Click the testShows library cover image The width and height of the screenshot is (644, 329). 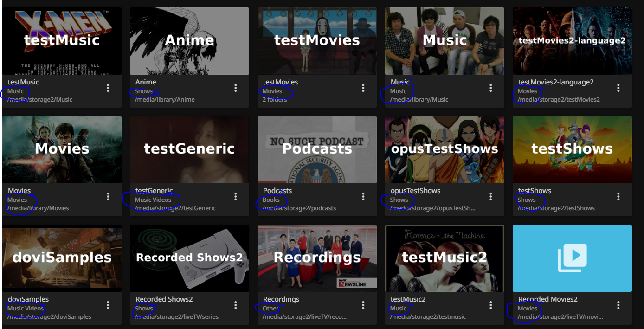tap(572, 149)
